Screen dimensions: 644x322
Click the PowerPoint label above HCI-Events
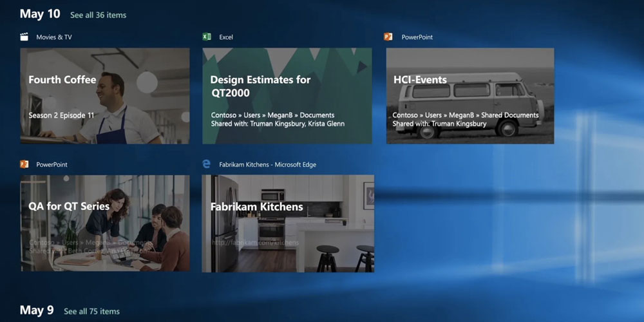[x=417, y=37]
